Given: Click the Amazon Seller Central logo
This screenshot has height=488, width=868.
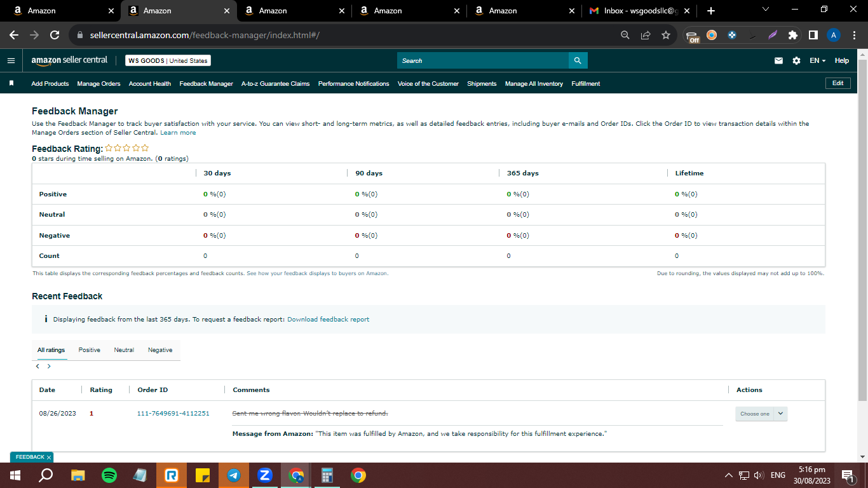Looking at the screenshot, I should 69,60.
